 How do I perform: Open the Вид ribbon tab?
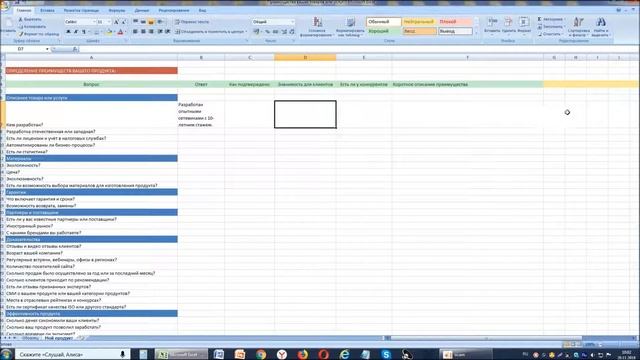coord(202,10)
